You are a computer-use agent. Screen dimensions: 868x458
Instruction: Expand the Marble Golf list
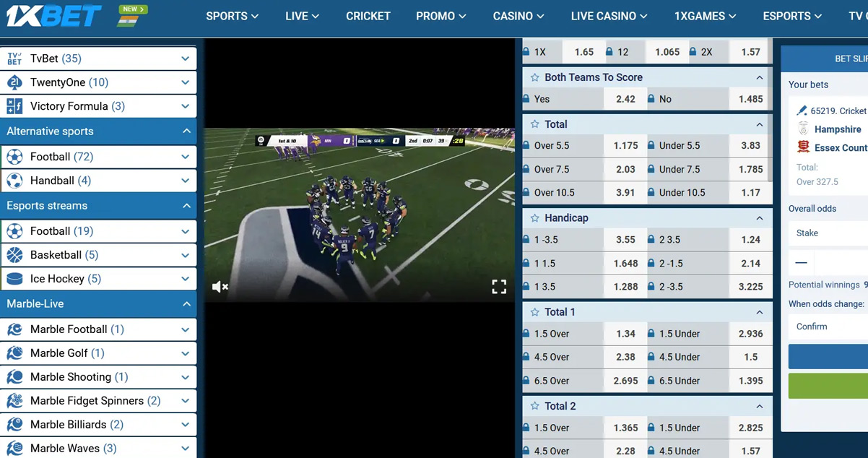coord(186,353)
